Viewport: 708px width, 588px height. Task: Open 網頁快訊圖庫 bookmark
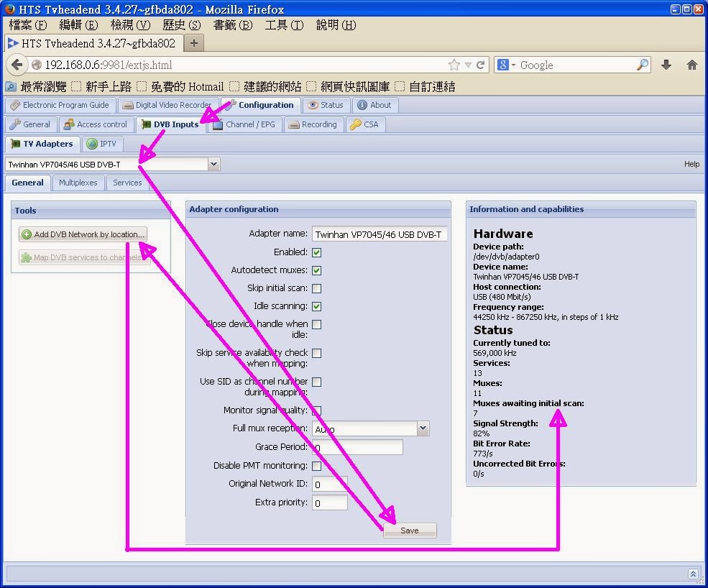(x=348, y=87)
